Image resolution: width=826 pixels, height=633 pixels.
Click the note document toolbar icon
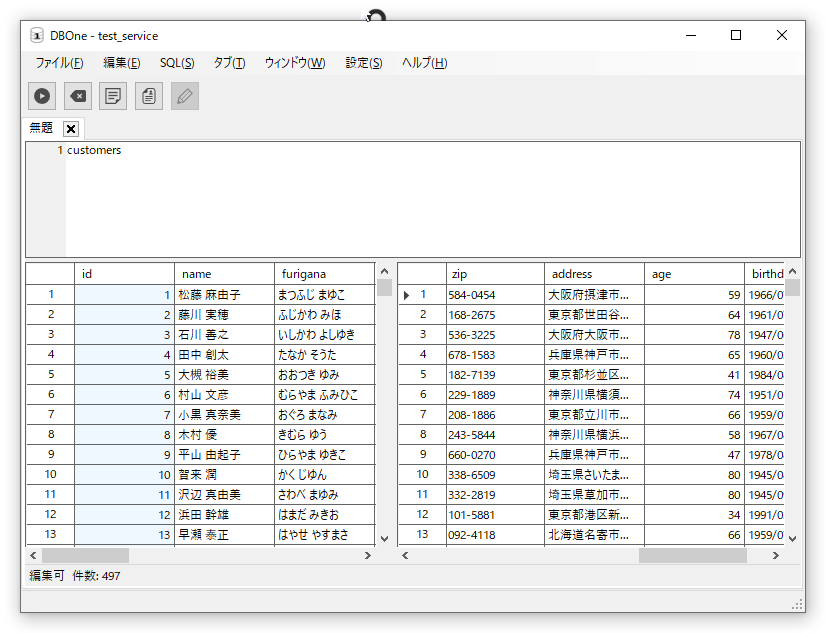point(113,96)
